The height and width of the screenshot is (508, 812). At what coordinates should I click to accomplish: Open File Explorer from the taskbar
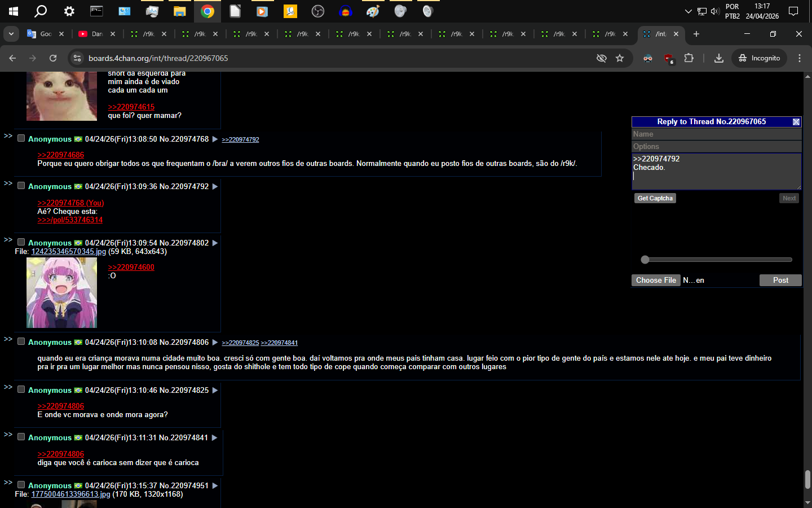179,11
